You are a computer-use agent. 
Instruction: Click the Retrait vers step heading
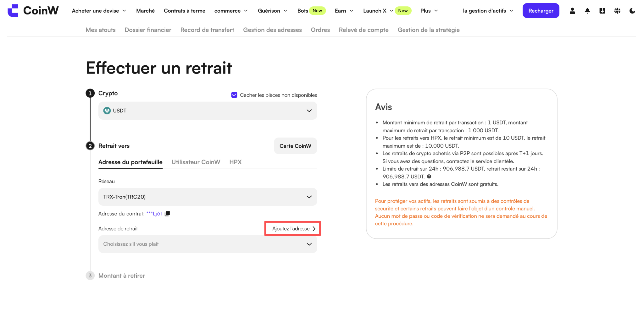pos(114,146)
